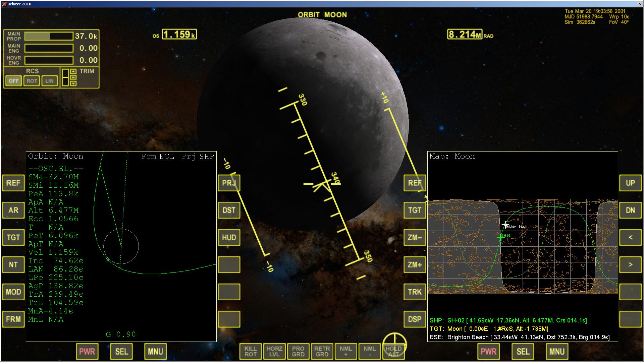
Task: Switch display mode with the MOD button
Action: coord(13,292)
